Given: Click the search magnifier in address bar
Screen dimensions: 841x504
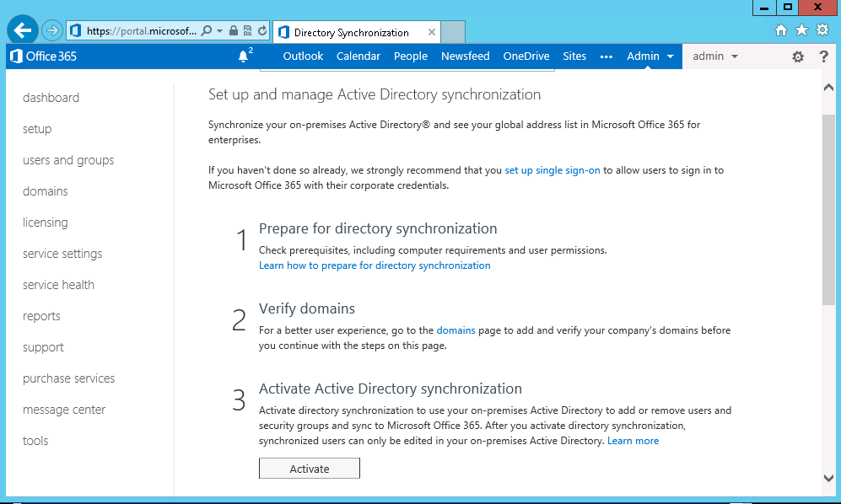Looking at the screenshot, I should [x=206, y=30].
